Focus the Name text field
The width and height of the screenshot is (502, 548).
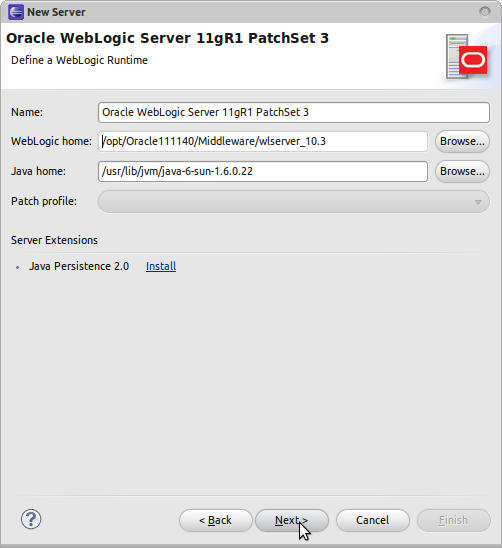(x=294, y=113)
